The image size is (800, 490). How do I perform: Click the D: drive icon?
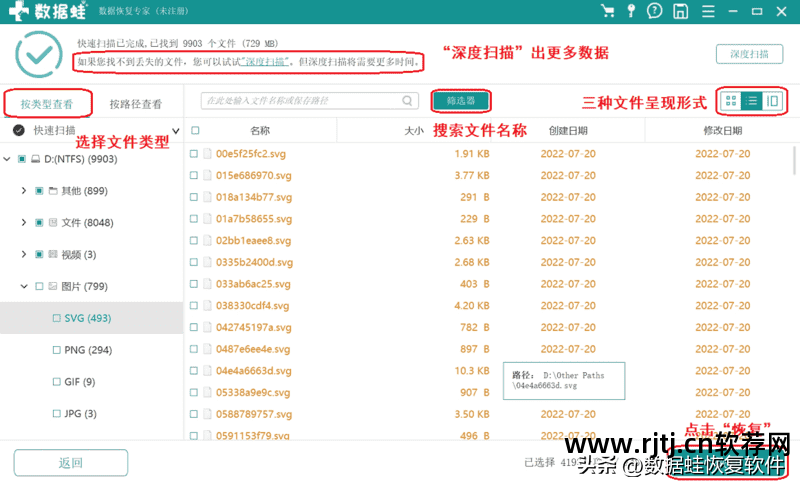click(x=35, y=159)
